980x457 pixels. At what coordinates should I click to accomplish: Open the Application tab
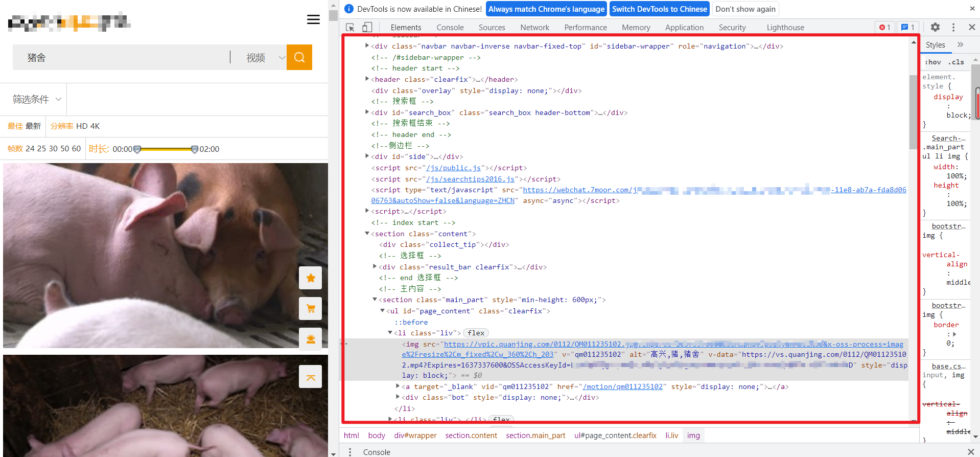click(684, 28)
